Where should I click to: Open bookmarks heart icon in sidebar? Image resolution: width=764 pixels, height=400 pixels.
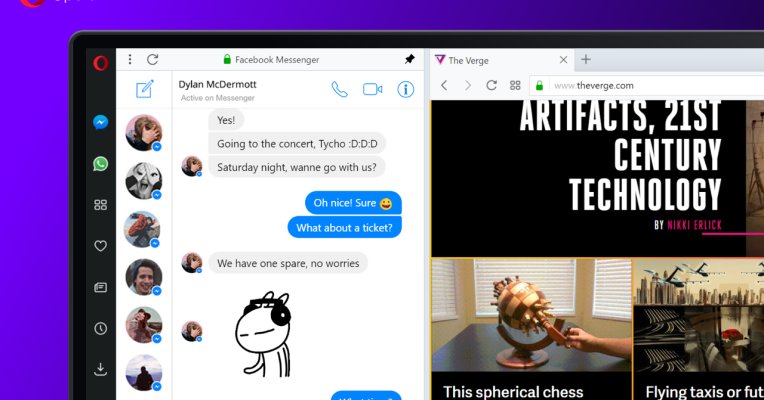[100, 246]
